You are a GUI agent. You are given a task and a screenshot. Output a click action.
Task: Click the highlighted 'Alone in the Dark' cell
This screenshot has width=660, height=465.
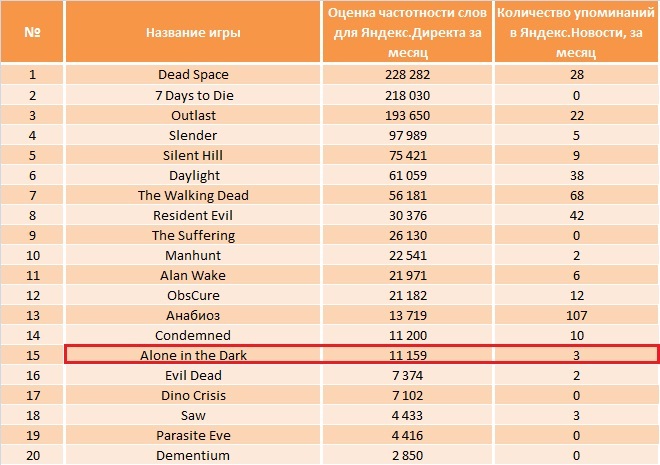(x=193, y=355)
